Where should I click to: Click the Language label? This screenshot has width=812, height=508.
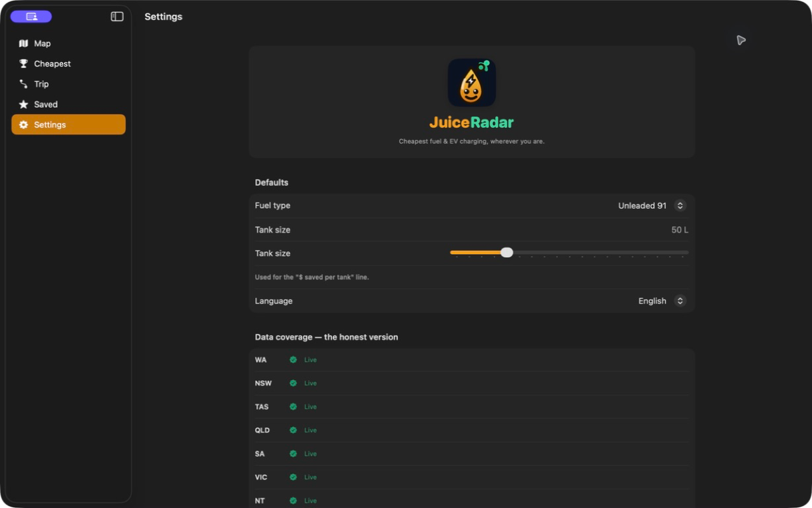point(273,301)
